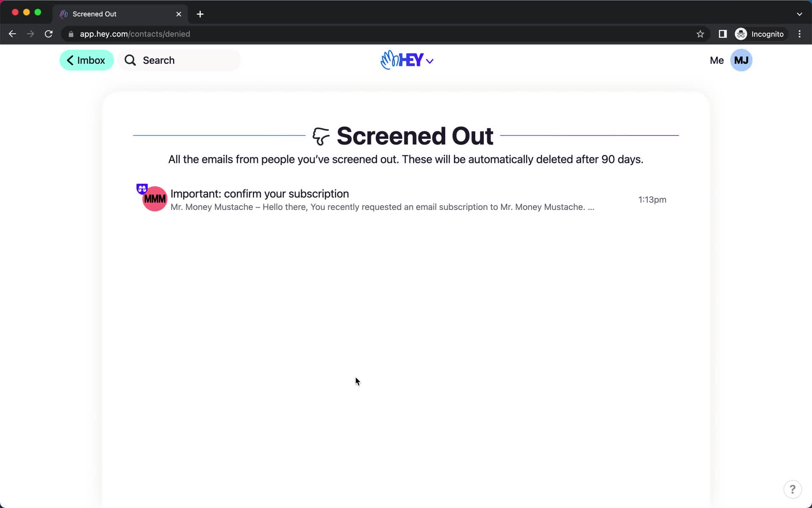The image size is (812, 508).
Task: Click the MJ profile avatar icon
Action: (741, 60)
